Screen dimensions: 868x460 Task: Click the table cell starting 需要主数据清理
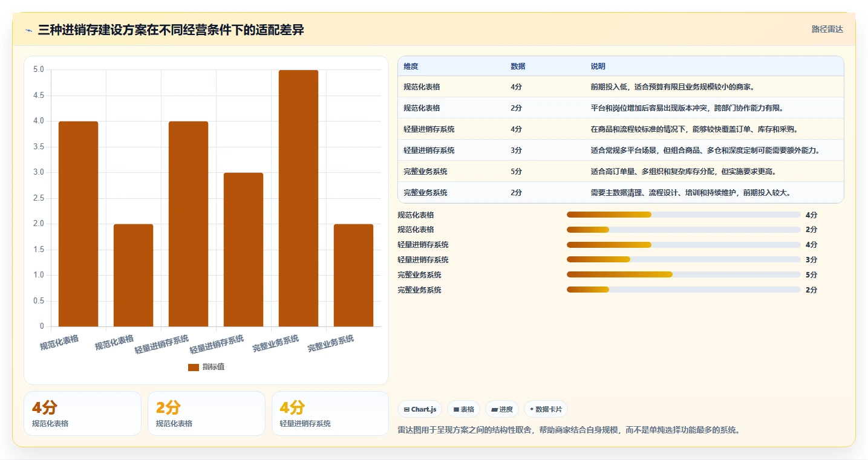coord(714,193)
